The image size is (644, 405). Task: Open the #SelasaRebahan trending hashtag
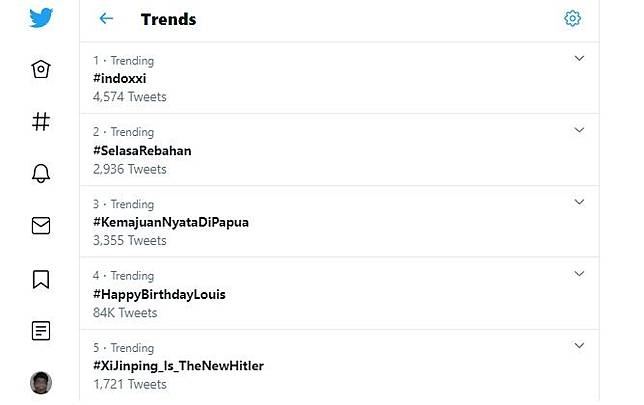point(142,151)
